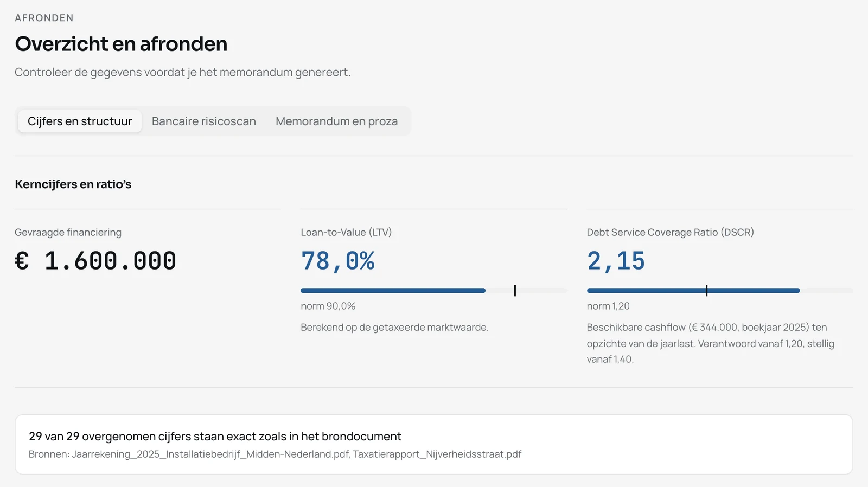Screen dimensions: 868x487
Task: Click the LTV progress bar
Action: tap(434, 291)
